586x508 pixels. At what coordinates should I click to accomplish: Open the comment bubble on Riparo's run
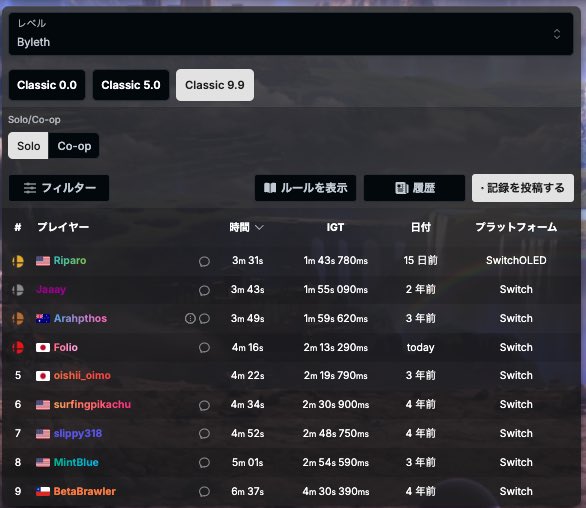coord(204,261)
